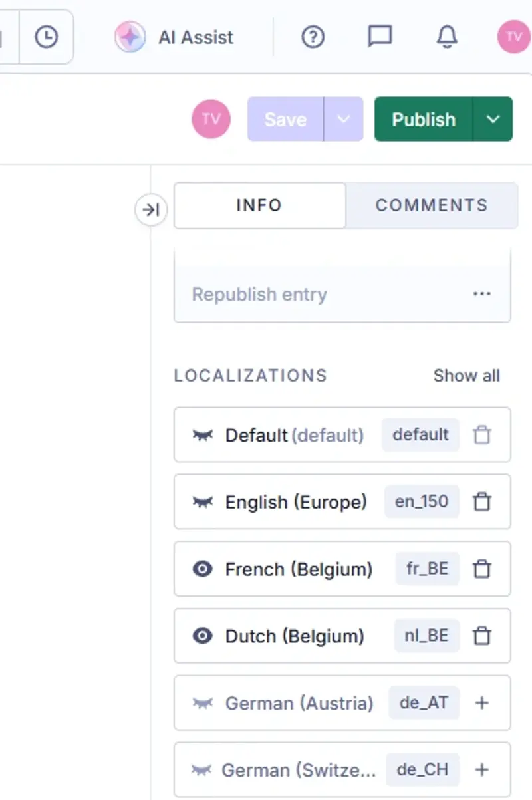Open AI Assist

(x=174, y=37)
